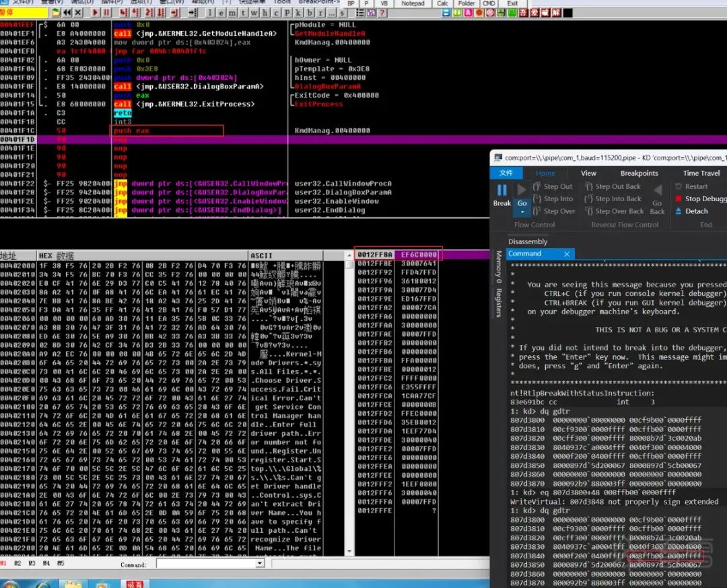Click the Stop Debugging red square icon
The image size is (727, 588).
click(679, 198)
